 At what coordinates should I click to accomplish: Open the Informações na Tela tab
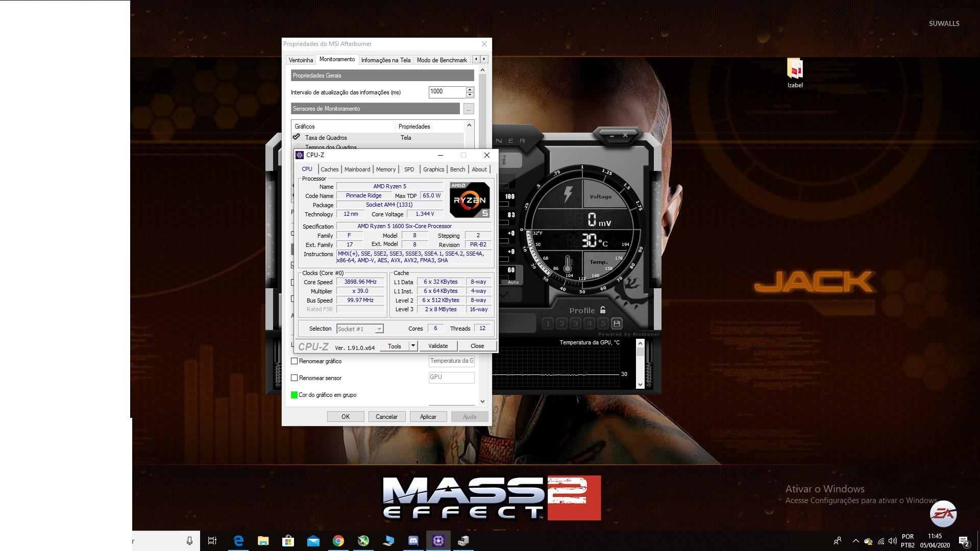click(x=386, y=60)
